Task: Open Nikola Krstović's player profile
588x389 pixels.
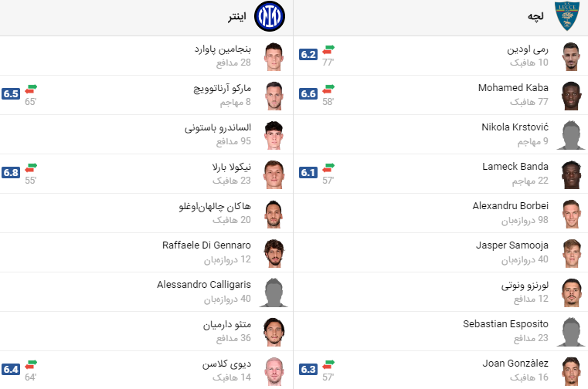Action: click(x=515, y=127)
